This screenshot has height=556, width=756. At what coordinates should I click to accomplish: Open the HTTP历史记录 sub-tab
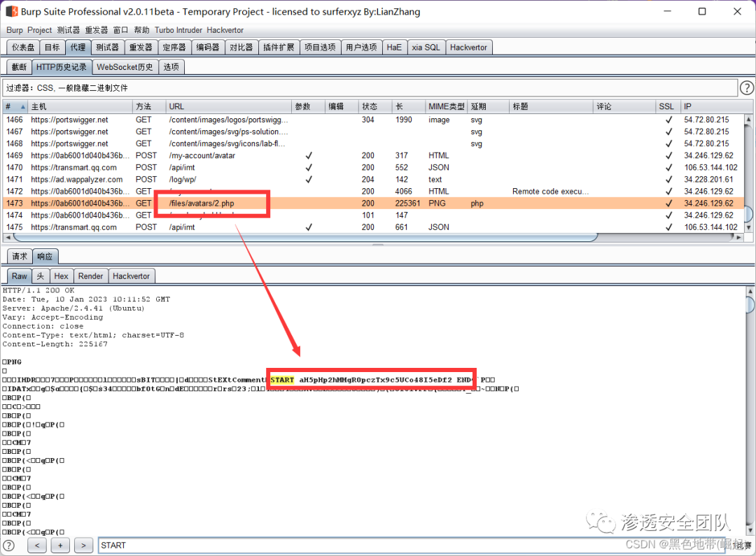(x=62, y=67)
